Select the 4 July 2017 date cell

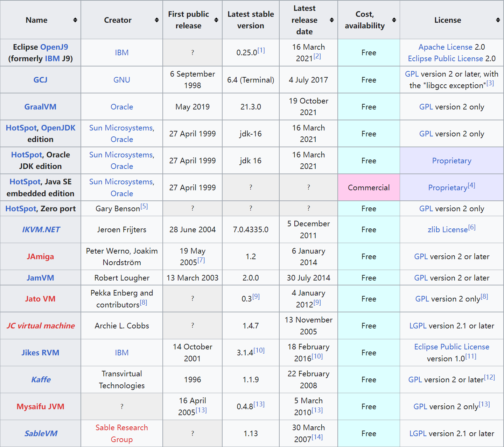pos(308,80)
